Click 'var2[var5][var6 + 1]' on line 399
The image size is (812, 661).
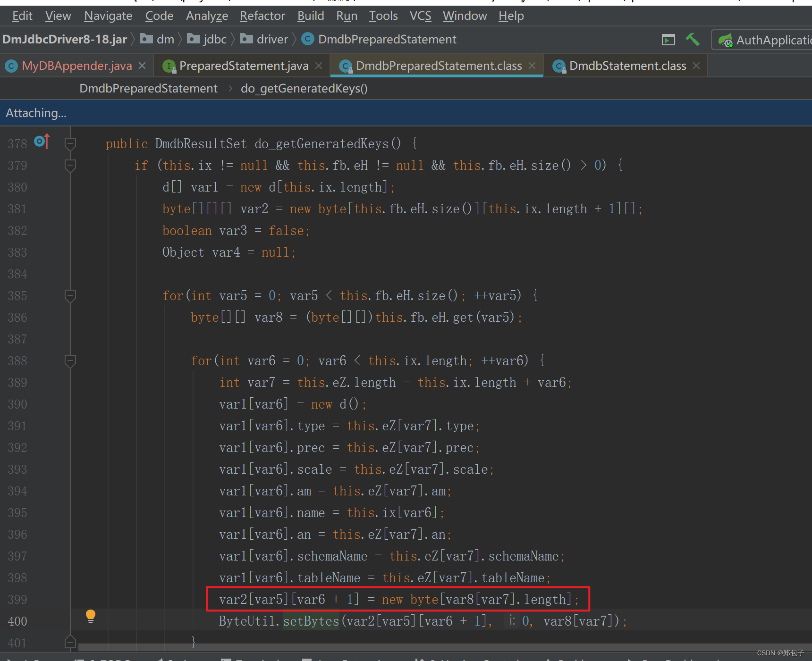pyautogui.click(x=289, y=599)
